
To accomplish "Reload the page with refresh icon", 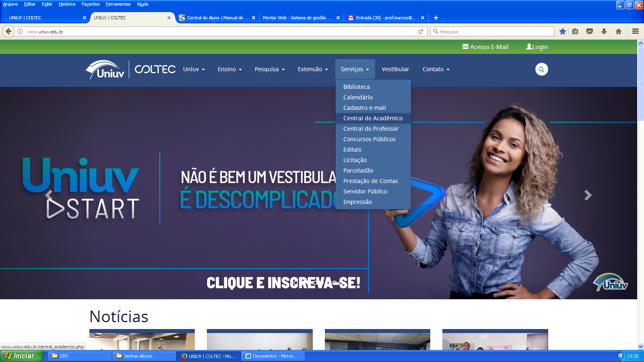I will (x=421, y=31).
